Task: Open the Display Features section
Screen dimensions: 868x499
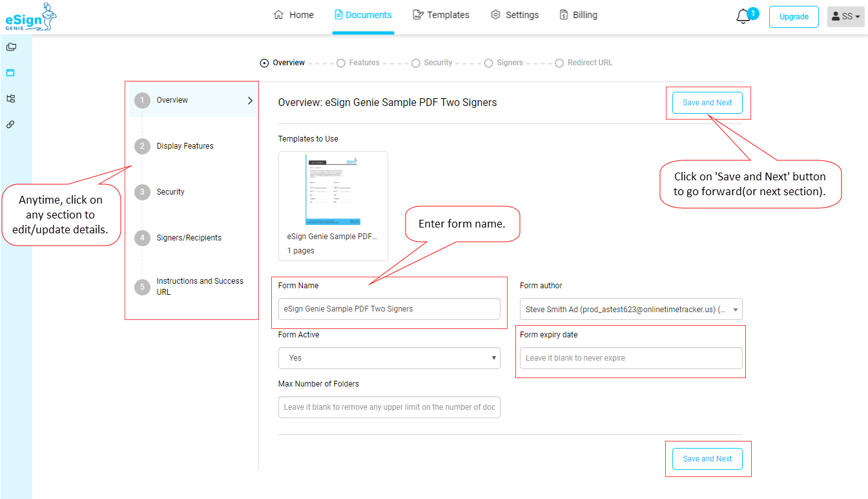Action: [x=185, y=146]
